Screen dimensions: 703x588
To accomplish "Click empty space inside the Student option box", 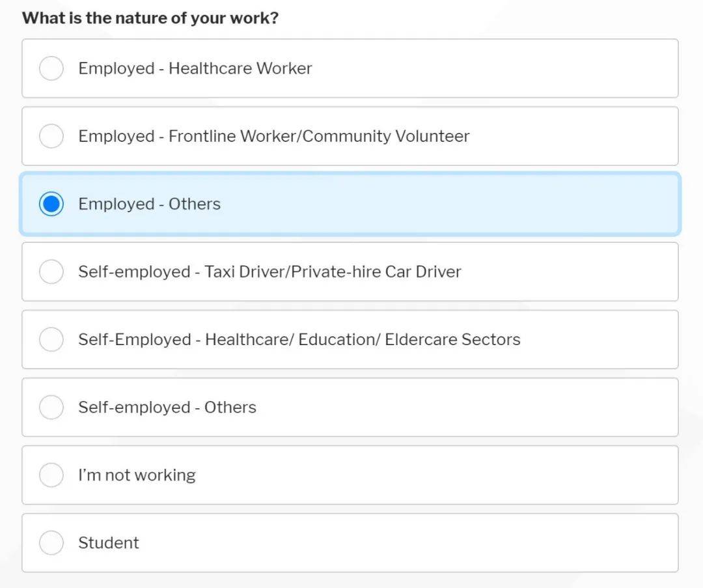I will coord(423,542).
